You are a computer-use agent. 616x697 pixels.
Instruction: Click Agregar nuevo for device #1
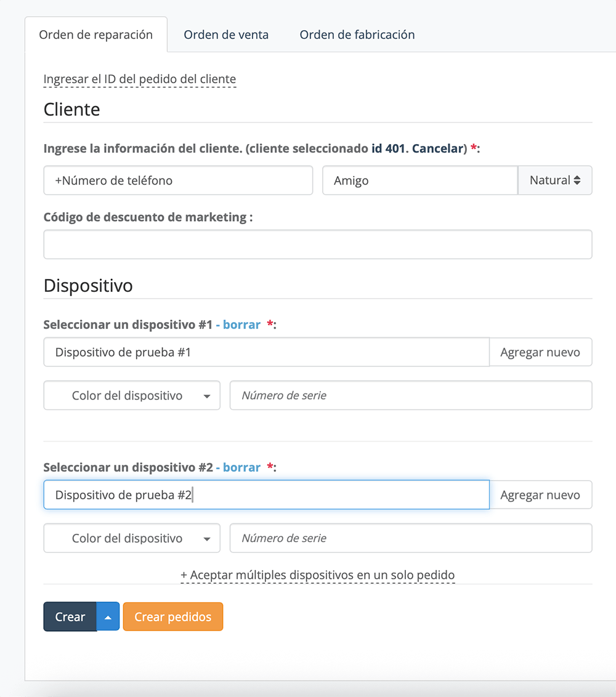[540, 352]
